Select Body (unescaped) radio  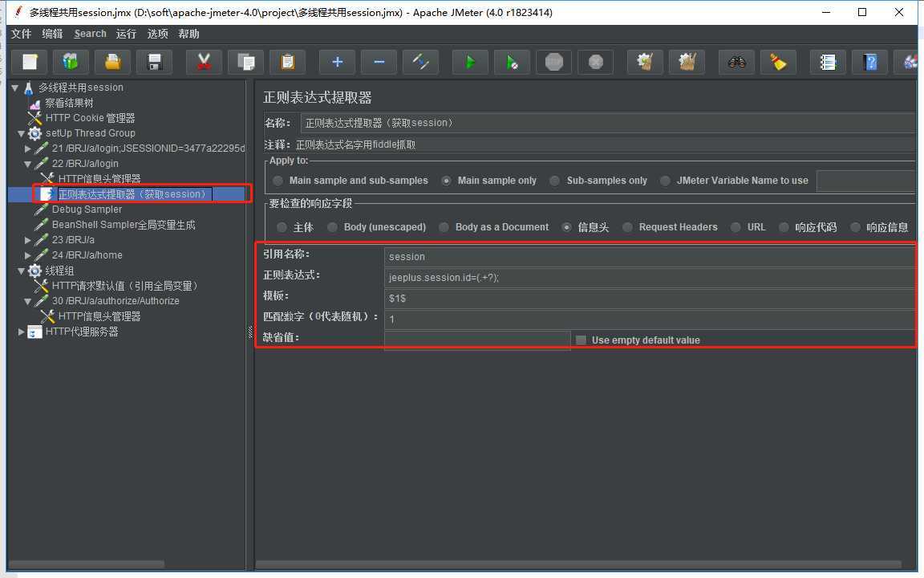(332, 227)
